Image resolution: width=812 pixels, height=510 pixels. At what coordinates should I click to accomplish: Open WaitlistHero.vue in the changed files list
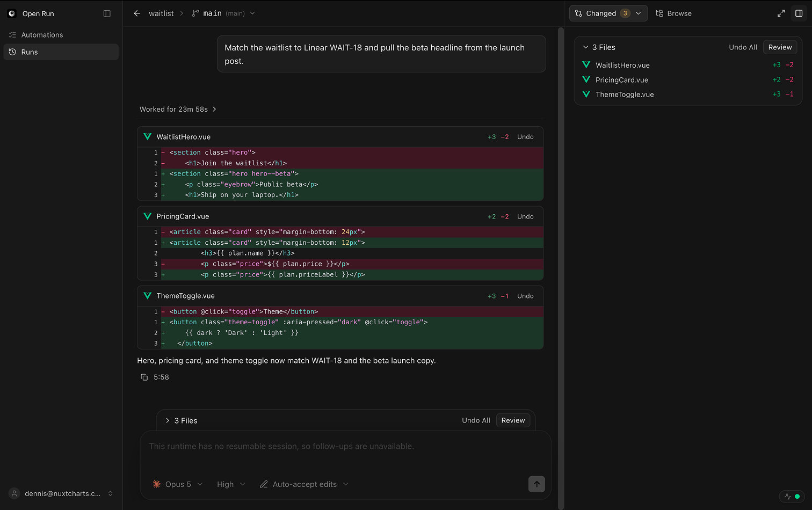click(688, 65)
